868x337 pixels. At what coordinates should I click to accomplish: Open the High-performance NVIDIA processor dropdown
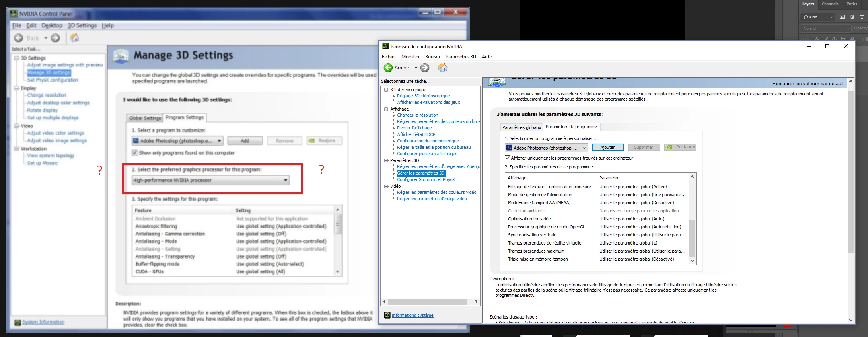(211, 180)
